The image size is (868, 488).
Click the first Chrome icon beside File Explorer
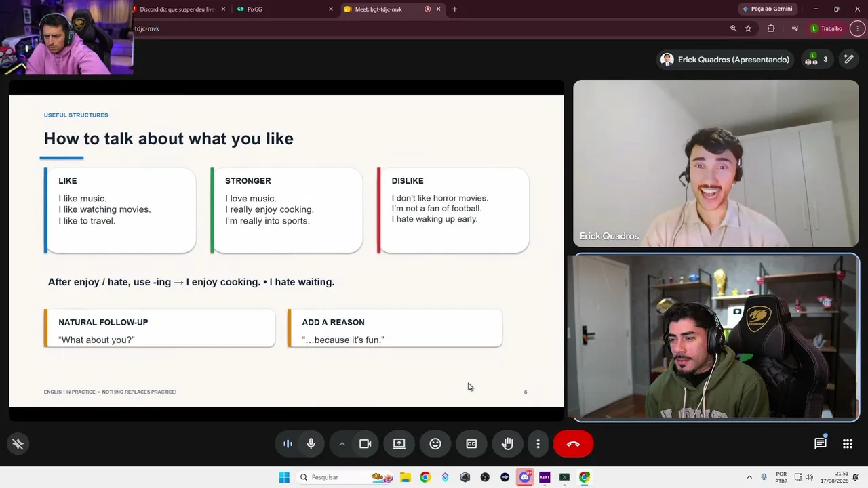point(425,477)
